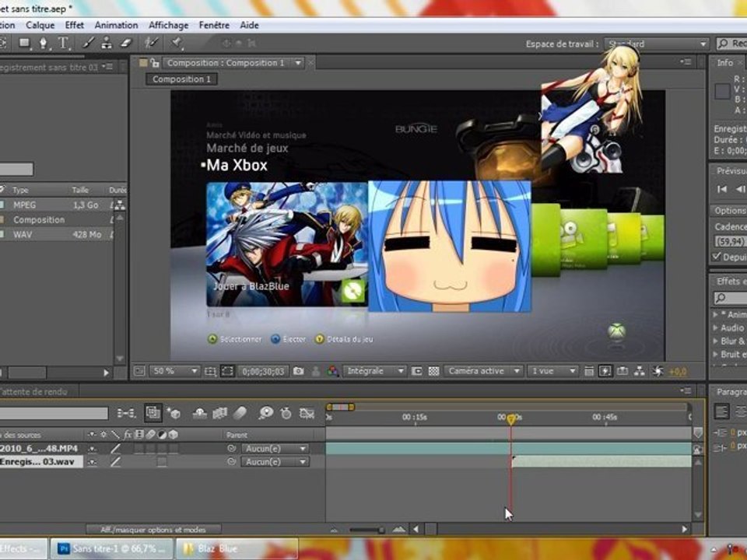Screen dimensions: 747x560
Task: Open the Composition : Composition 1 viewer dropdown
Action: (233, 63)
